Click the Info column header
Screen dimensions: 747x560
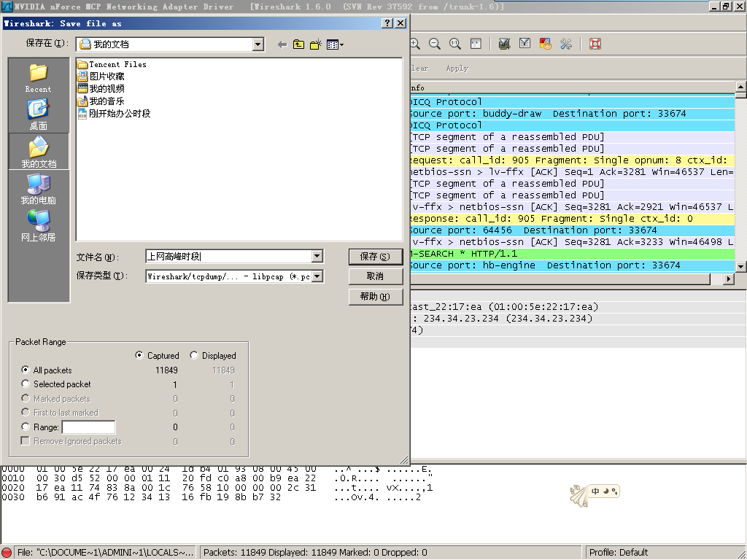point(573,87)
